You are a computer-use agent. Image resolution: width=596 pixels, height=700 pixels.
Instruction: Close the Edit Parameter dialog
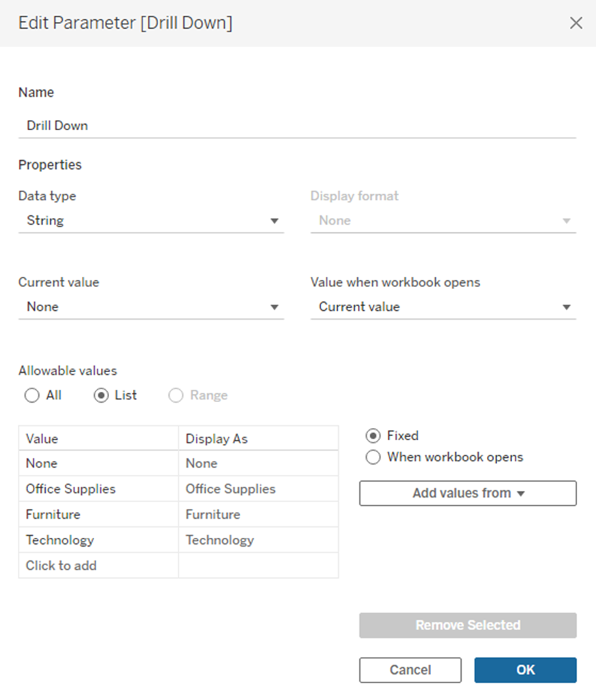pos(576,23)
